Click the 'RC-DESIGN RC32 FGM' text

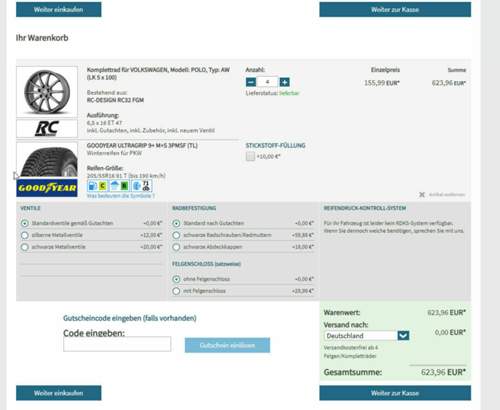(x=115, y=100)
